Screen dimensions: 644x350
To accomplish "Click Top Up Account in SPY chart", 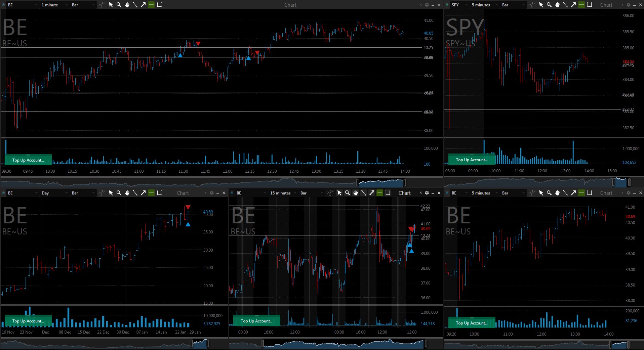I will pyautogui.click(x=472, y=160).
